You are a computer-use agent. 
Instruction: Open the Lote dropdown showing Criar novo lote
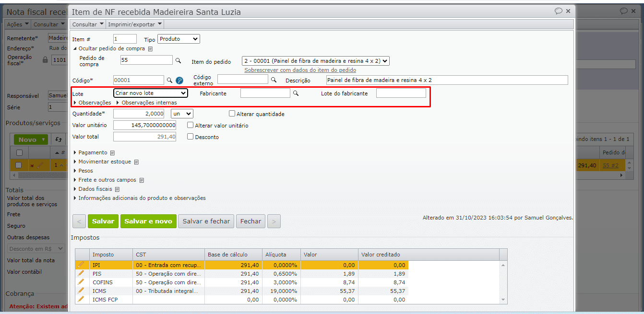click(151, 93)
